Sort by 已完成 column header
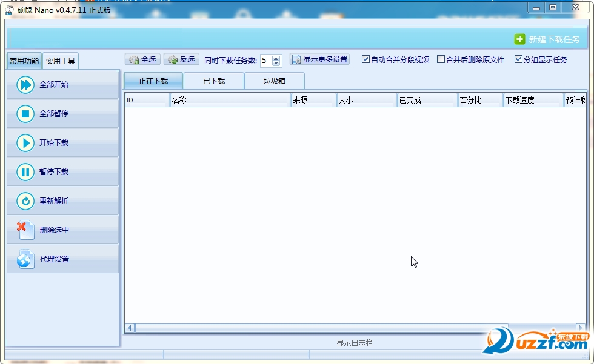 427,100
